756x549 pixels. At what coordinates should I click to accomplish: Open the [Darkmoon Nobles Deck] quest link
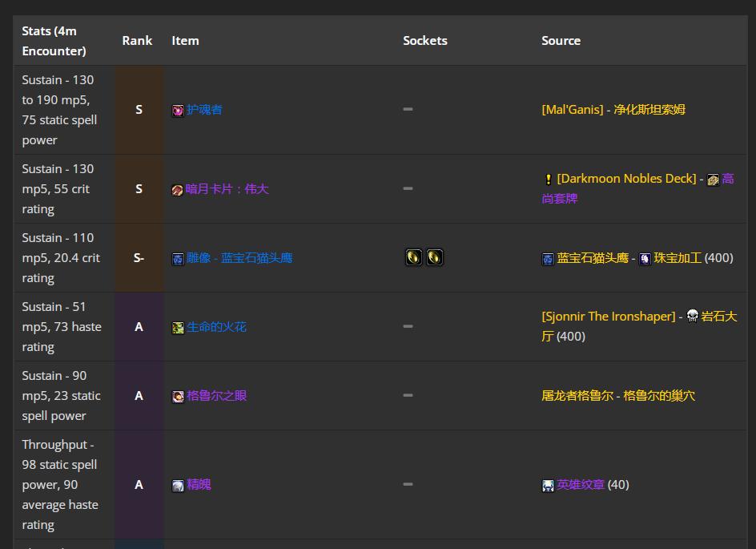626,179
